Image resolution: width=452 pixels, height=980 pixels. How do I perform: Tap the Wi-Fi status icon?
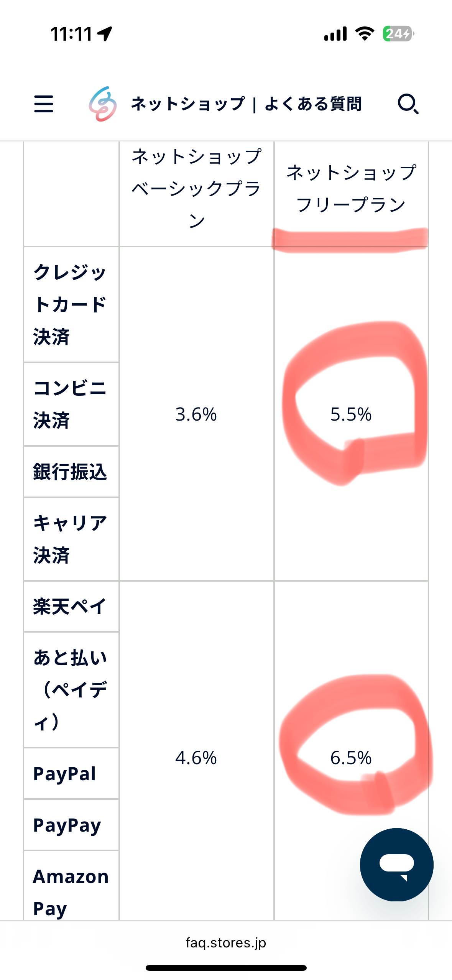click(x=365, y=34)
